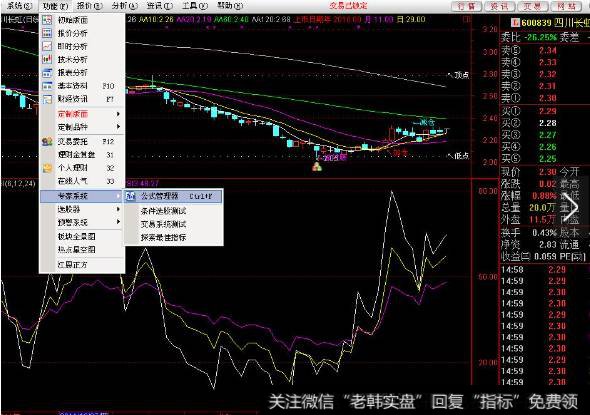
Task: Choose 江恩正方 menu entry
Action: pyautogui.click(x=72, y=265)
